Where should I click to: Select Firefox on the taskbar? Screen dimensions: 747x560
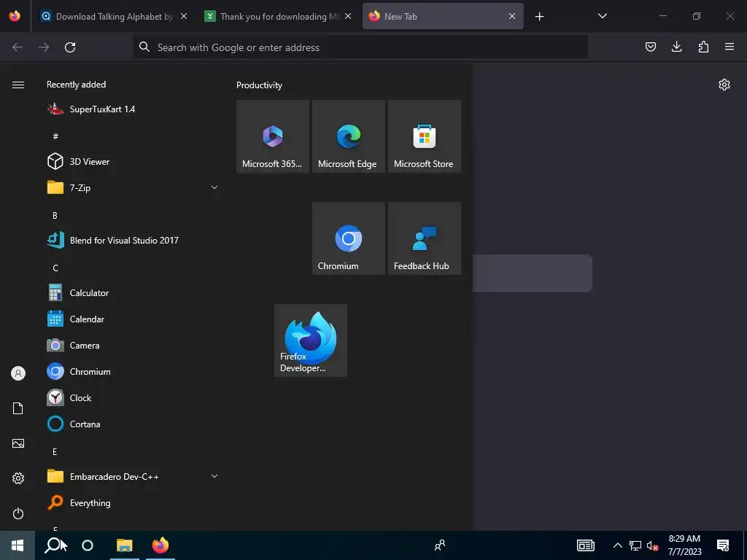(160, 545)
